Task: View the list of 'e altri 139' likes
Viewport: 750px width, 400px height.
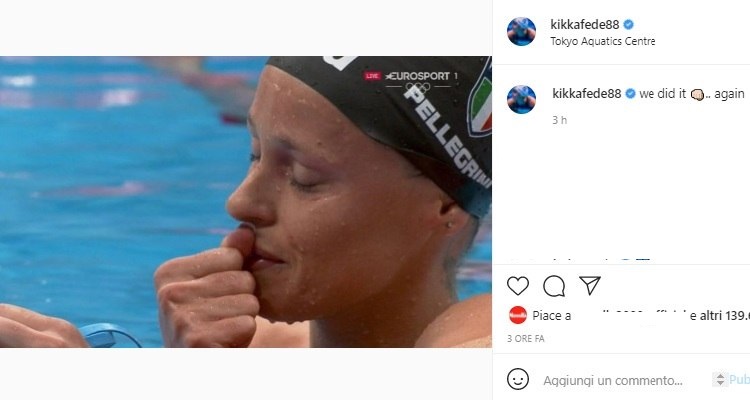Action: 719,315
